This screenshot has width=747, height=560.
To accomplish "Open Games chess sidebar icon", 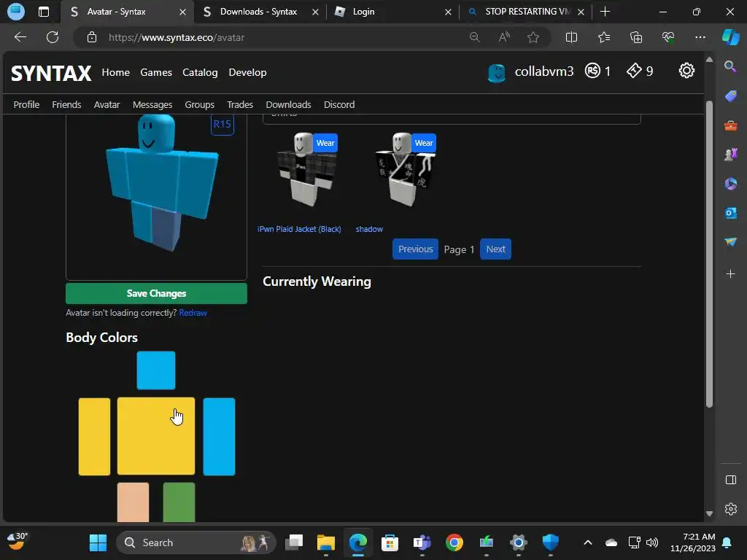I will click(730, 155).
